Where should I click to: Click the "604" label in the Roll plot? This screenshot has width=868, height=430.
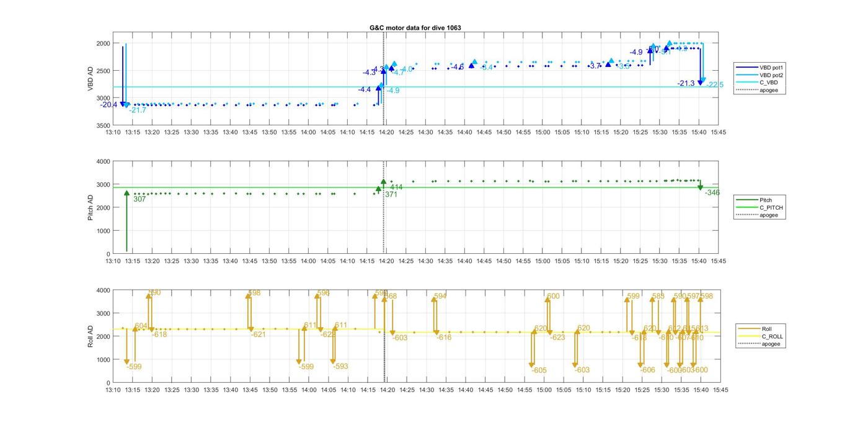pos(141,326)
